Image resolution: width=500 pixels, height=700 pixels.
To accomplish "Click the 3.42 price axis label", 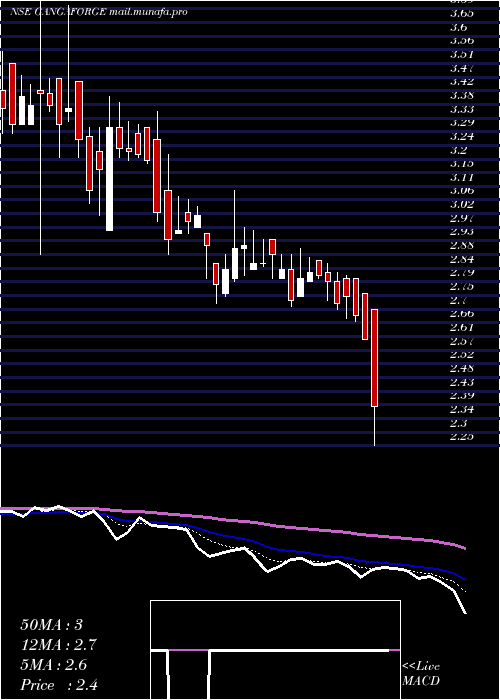I will coord(462,82).
